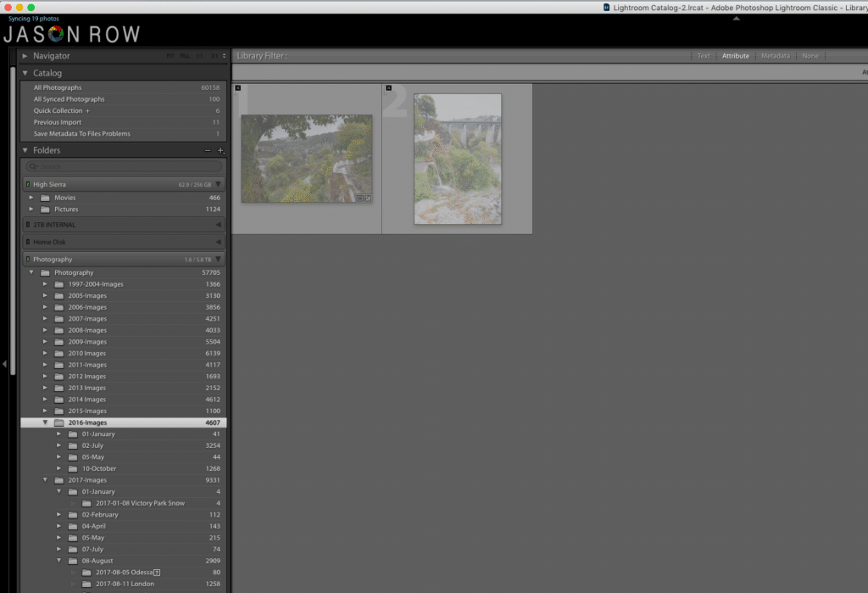Select the 2013 Images folder

(124, 388)
